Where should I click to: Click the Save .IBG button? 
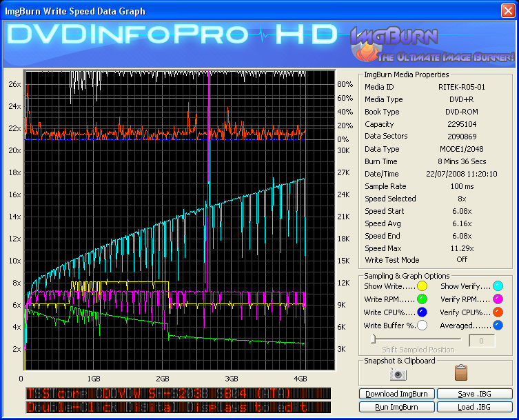475,394
